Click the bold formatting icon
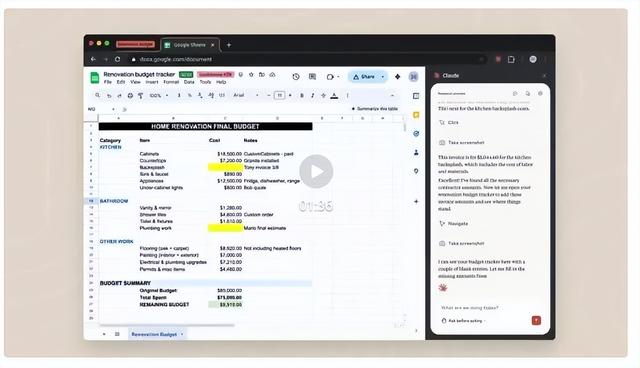 302,95
